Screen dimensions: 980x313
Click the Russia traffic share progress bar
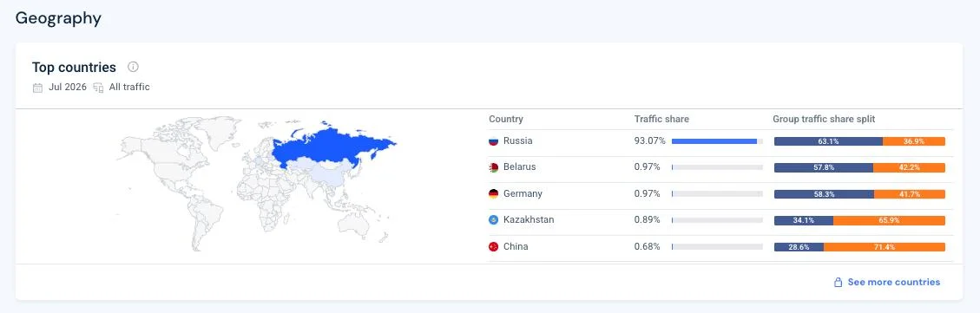(717, 141)
